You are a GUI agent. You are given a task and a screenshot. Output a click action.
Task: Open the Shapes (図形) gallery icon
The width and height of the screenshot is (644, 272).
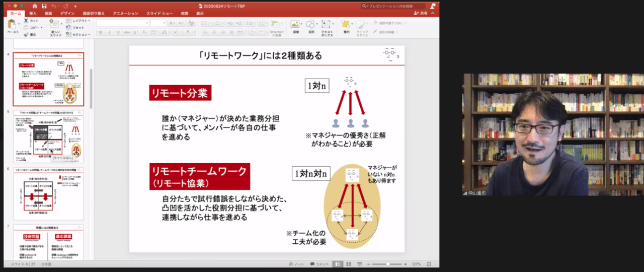[311, 24]
